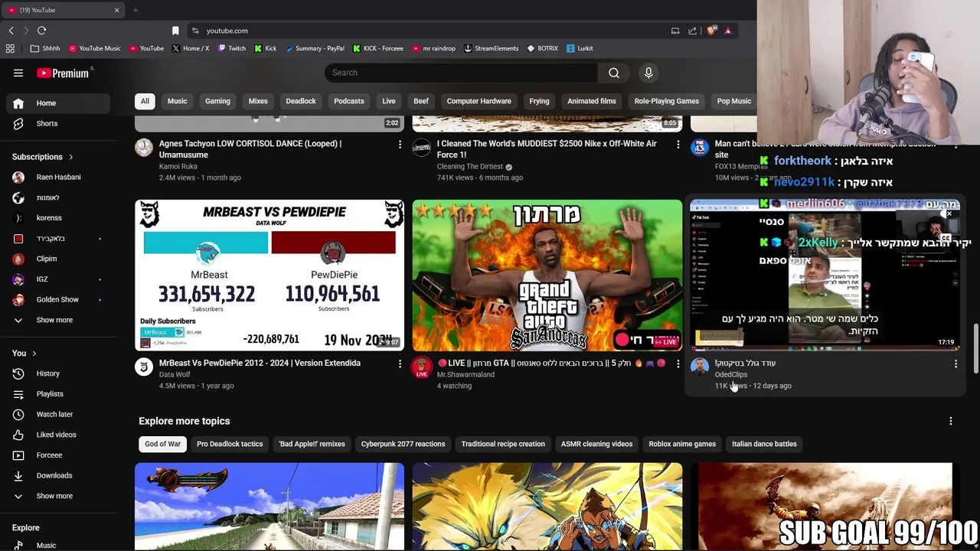This screenshot has height=551, width=980.
Task: Open Mr.Shawarmaland live channel avatar
Action: 422,367
